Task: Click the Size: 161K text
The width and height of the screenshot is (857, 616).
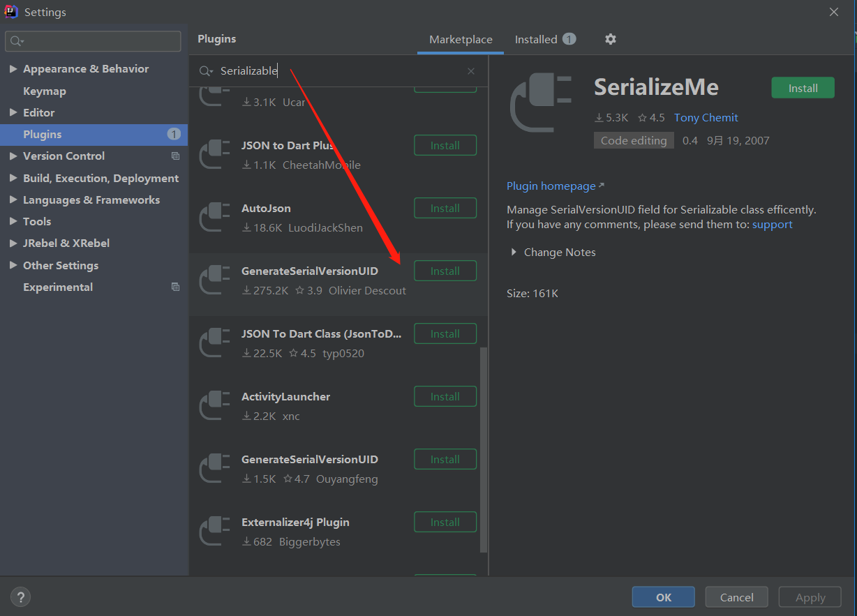Action: coord(532,294)
